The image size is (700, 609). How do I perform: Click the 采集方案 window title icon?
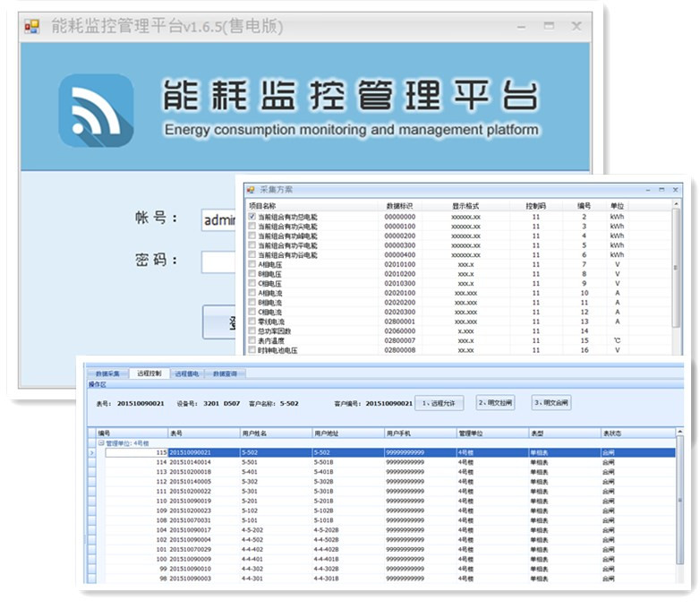[x=251, y=190]
